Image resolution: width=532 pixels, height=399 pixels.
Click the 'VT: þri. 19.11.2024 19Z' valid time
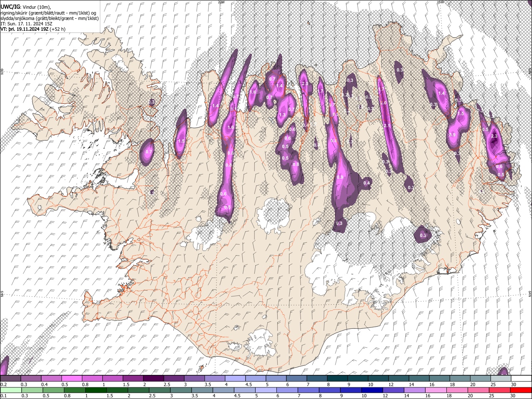coord(25,30)
